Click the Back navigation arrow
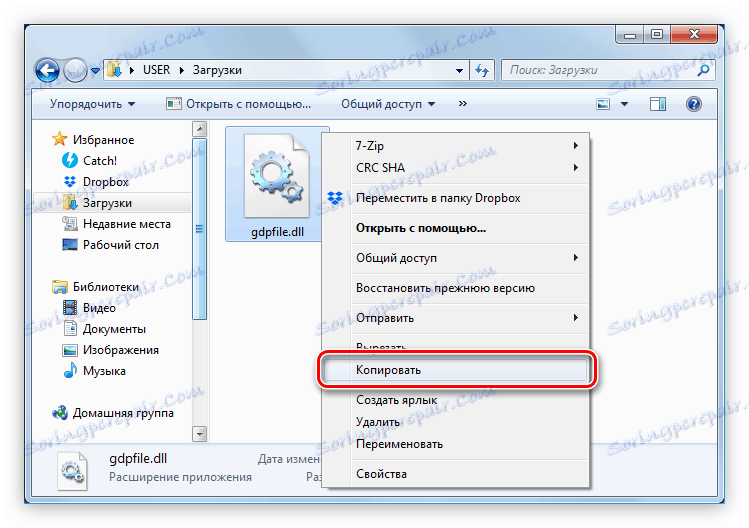749x528 pixels. 47,71
